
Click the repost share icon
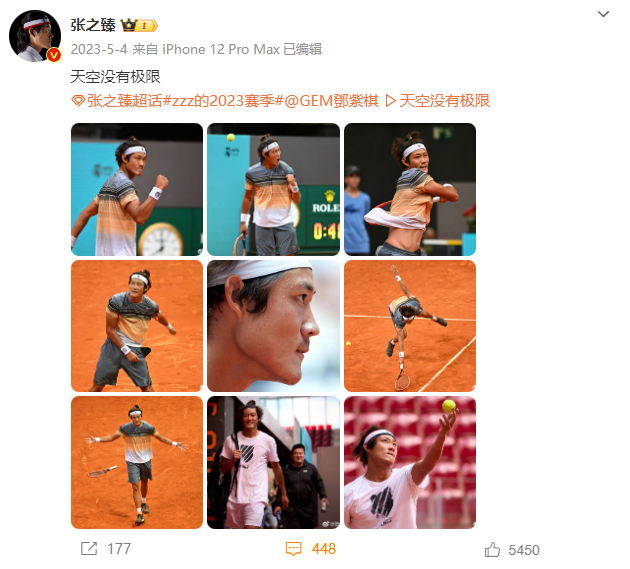(x=89, y=549)
